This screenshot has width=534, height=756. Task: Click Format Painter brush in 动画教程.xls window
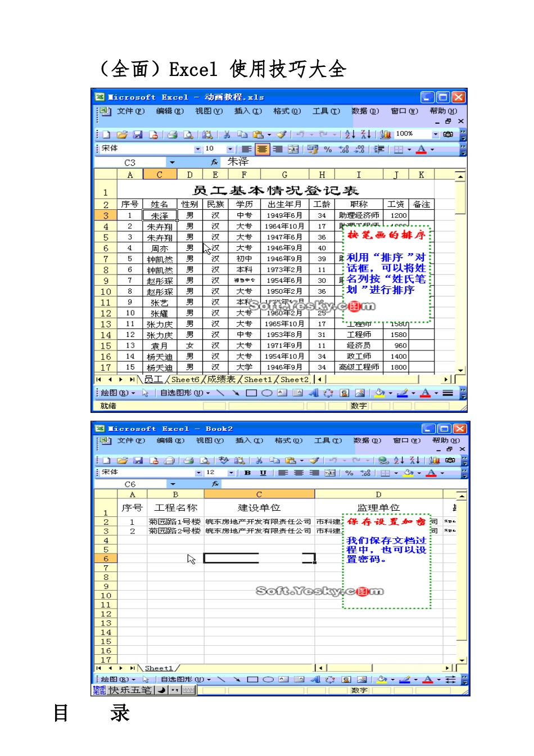point(282,134)
